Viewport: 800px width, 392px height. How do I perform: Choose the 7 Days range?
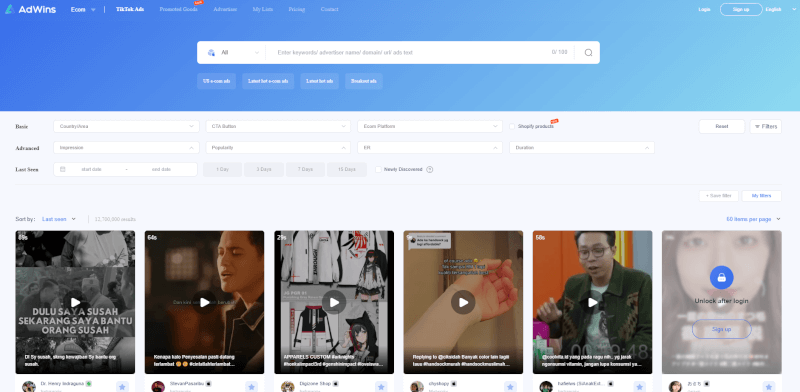[305, 169]
